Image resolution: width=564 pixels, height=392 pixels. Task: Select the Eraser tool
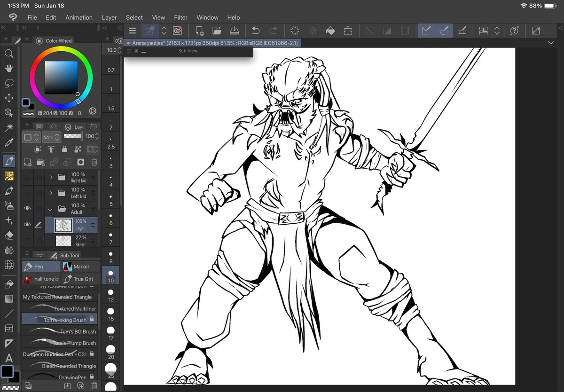click(x=8, y=235)
